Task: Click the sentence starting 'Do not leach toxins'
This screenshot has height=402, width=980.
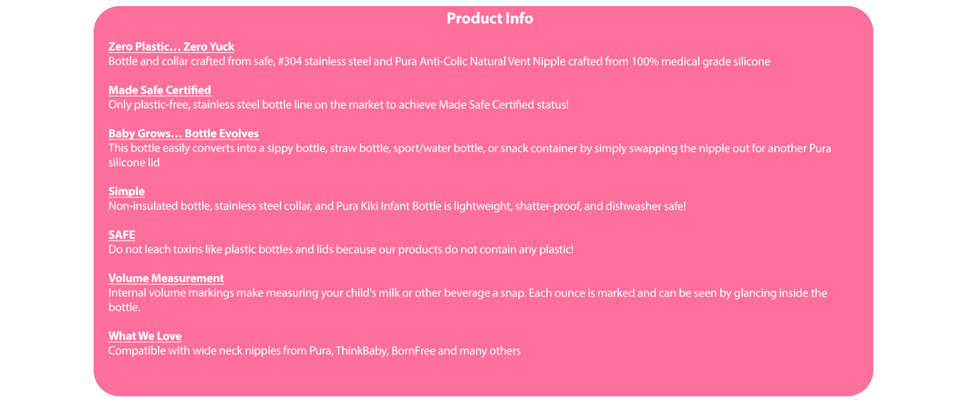Action: click(341, 250)
